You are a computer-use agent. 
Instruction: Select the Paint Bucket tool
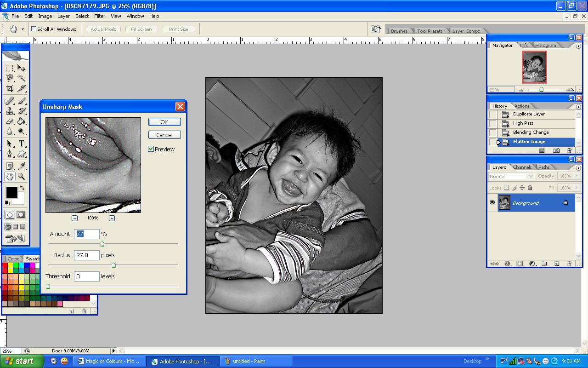21,121
